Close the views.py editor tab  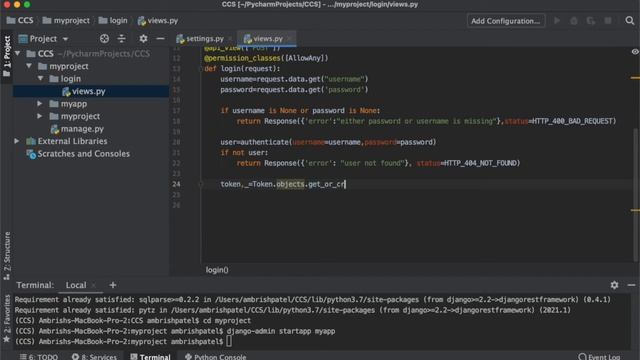289,39
